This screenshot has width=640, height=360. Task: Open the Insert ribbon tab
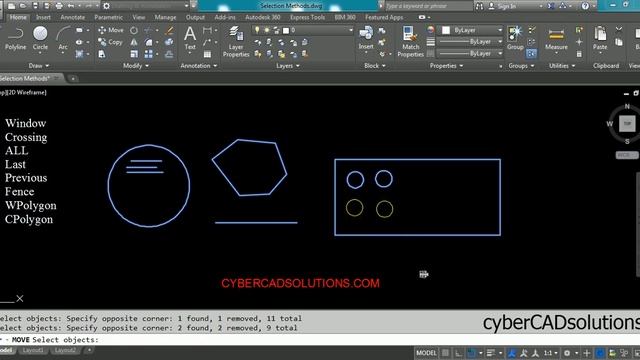[43, 17]
